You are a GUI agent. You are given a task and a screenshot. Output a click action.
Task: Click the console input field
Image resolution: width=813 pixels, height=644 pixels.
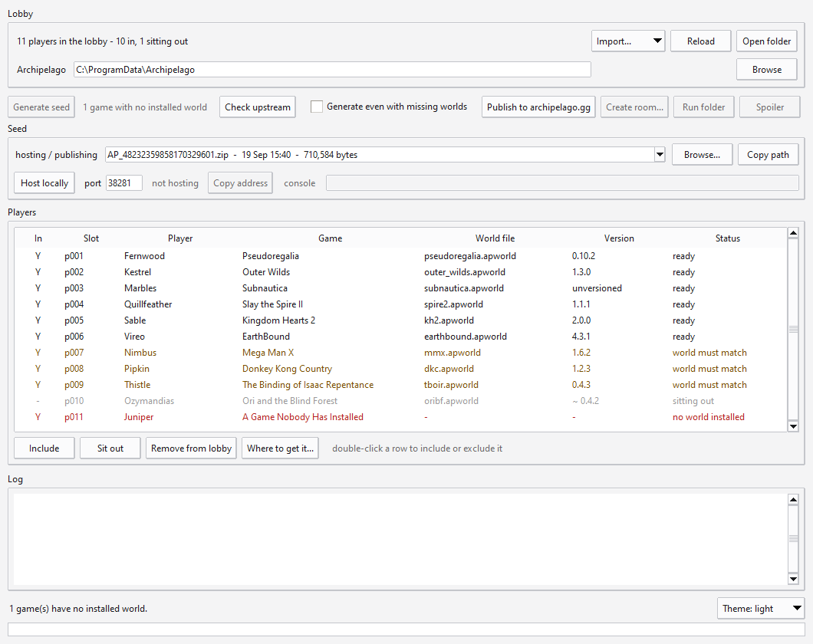pyautogui.click(x=562, y=183)
